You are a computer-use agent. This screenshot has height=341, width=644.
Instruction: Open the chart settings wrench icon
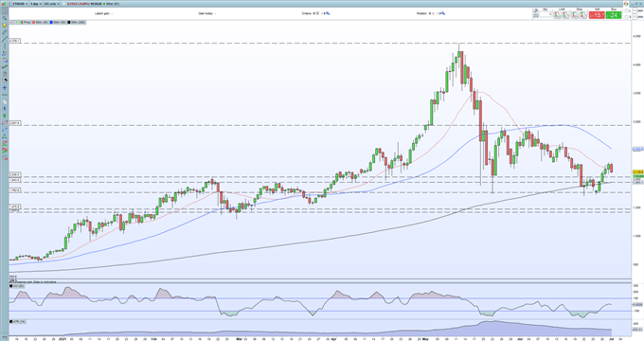pos(536,10)
